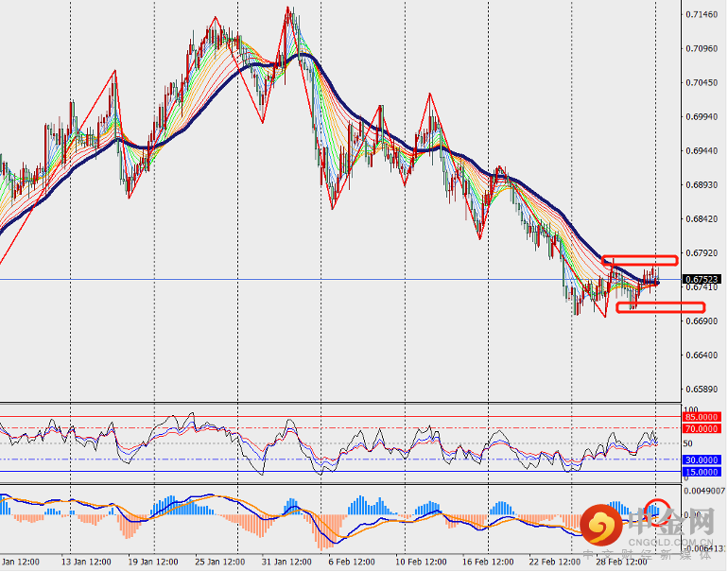Click the 0.0049007 MACD scale value
728x572 pixels.
pyautogui.click(x=703, y=492)
